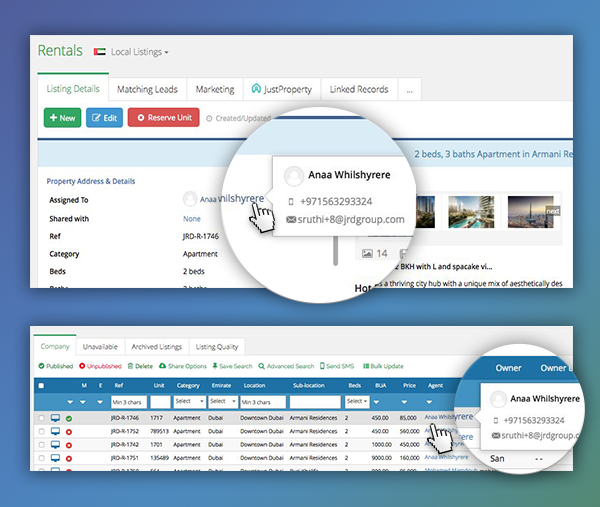Click the Unit filter input field
600x507 pixels.
tap(160, 402)
